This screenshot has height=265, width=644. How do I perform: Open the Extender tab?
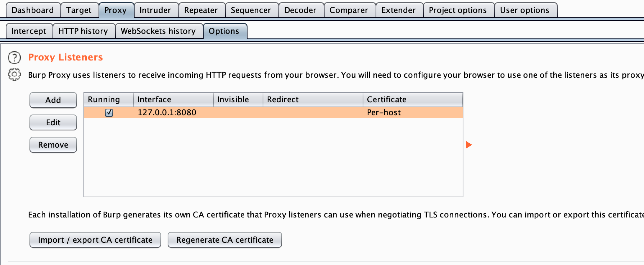coord(399,10)
